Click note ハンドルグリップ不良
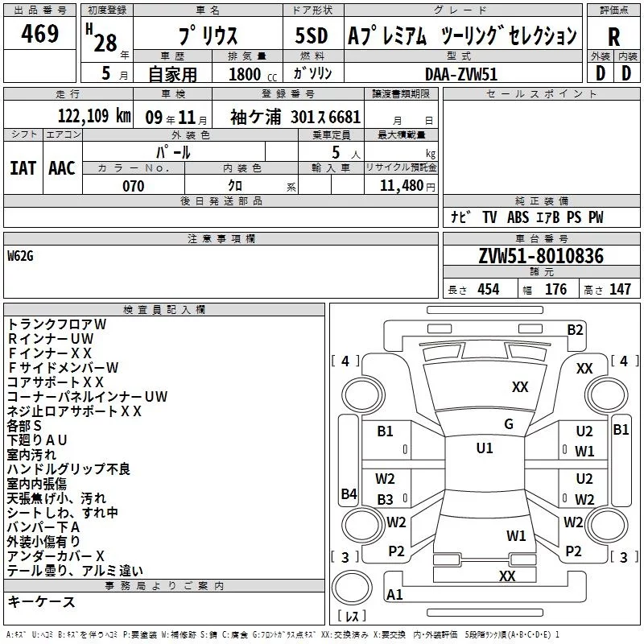The image size is (644, 644). coord(68,469)
